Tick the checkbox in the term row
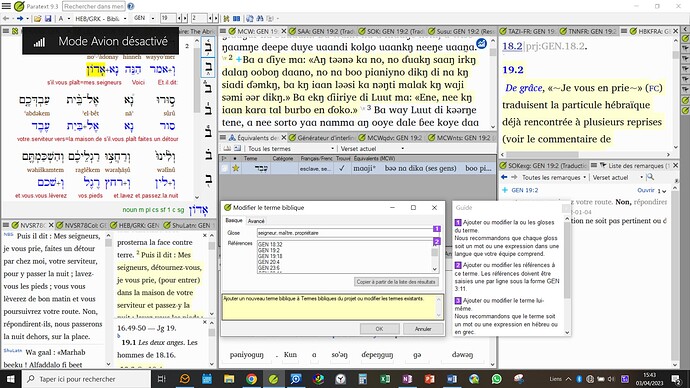The height and width of the screenshot is (388, 690). (224, 168)
